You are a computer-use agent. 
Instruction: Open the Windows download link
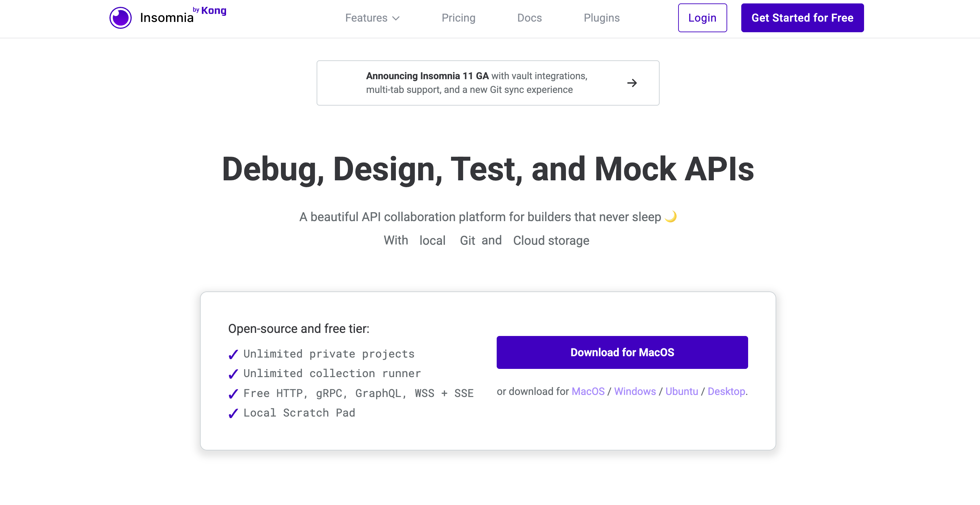pos(635,391)
